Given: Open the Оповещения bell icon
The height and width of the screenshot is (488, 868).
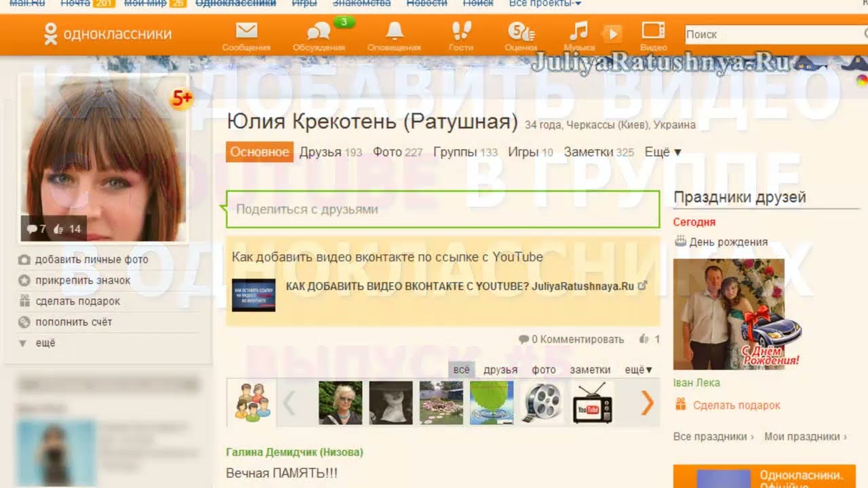Looking at the screenshot, I should 394,31.
